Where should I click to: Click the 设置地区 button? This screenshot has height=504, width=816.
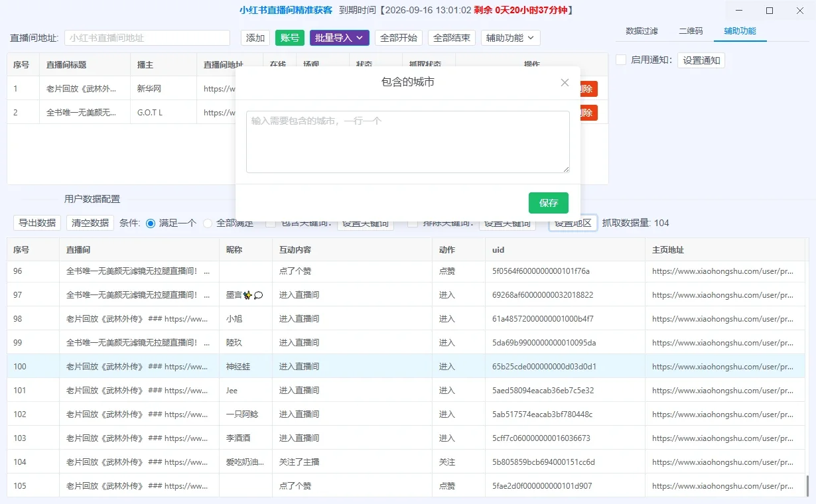(573, 223)
